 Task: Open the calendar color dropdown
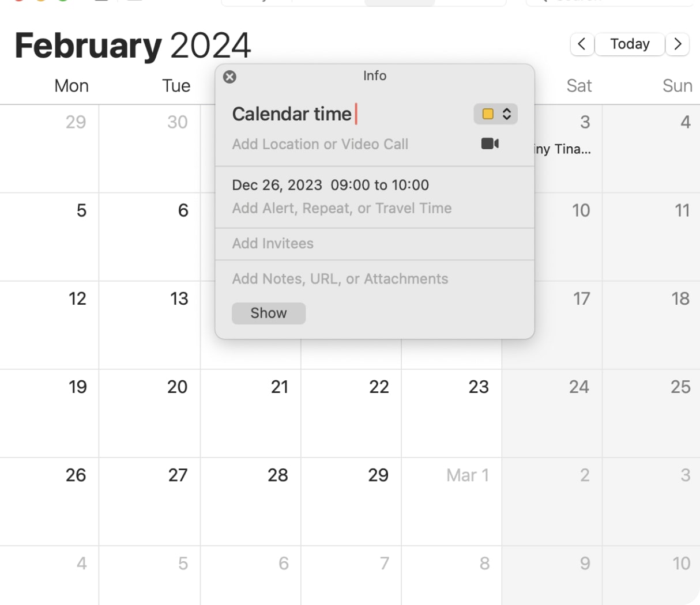click(x=506, y=114)
